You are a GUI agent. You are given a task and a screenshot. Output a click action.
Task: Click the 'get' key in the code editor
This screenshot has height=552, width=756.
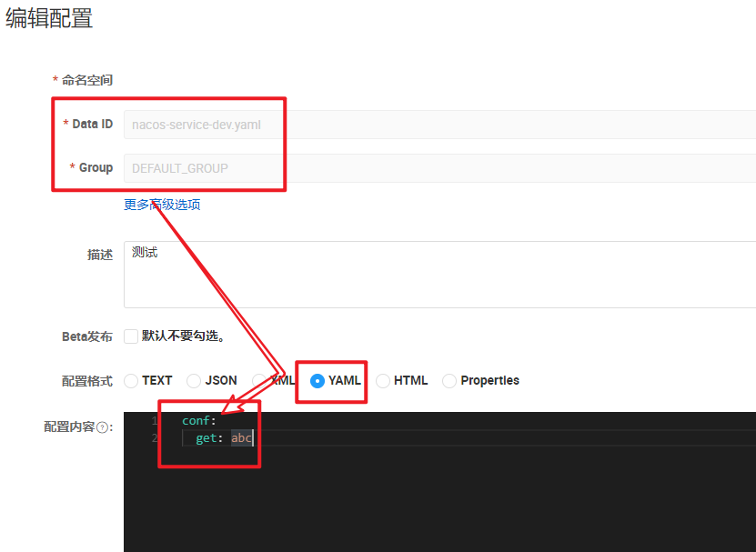pos(206,438)
